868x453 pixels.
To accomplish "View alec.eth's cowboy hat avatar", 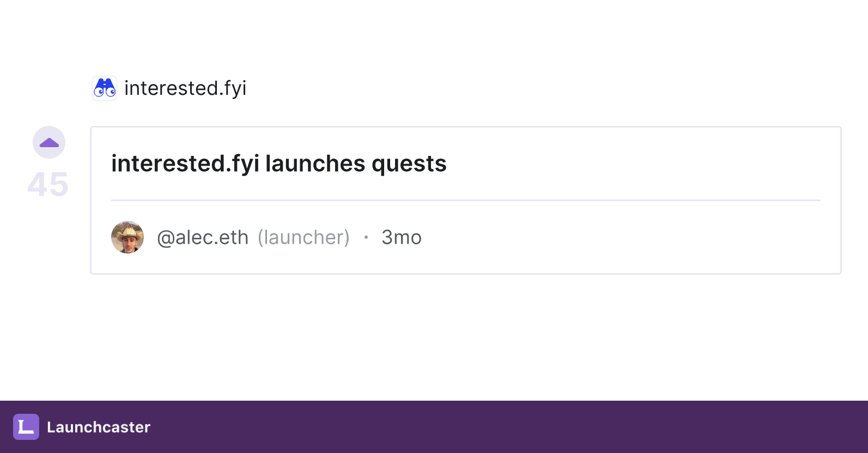I will (x=128, y=237).
